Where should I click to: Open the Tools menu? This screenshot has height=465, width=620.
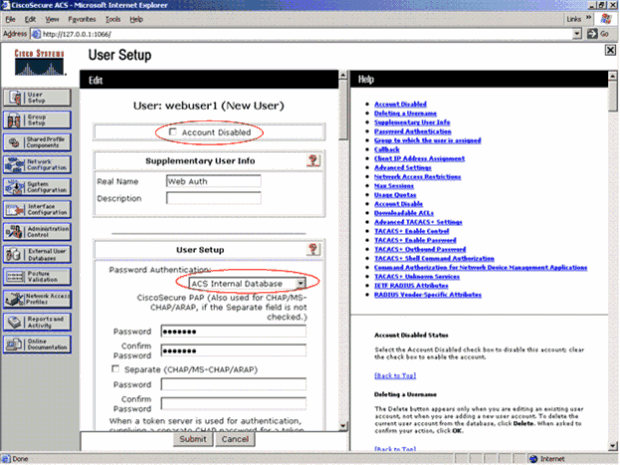pyautogui.click(x=113, y=19)
